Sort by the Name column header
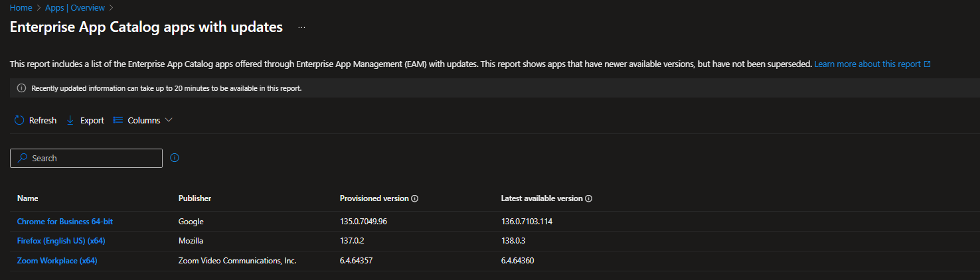 click(28, 198)
